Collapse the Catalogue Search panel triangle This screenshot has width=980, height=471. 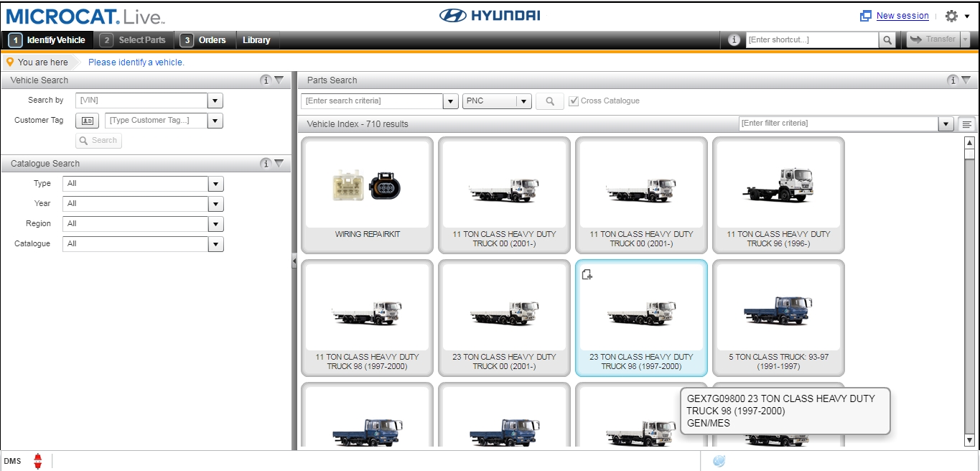click(x=279, y=164)
